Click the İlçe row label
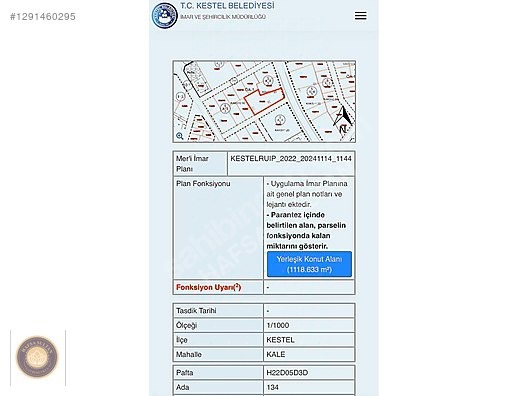This screenshot has width=528, height=396. click(182, 340)
